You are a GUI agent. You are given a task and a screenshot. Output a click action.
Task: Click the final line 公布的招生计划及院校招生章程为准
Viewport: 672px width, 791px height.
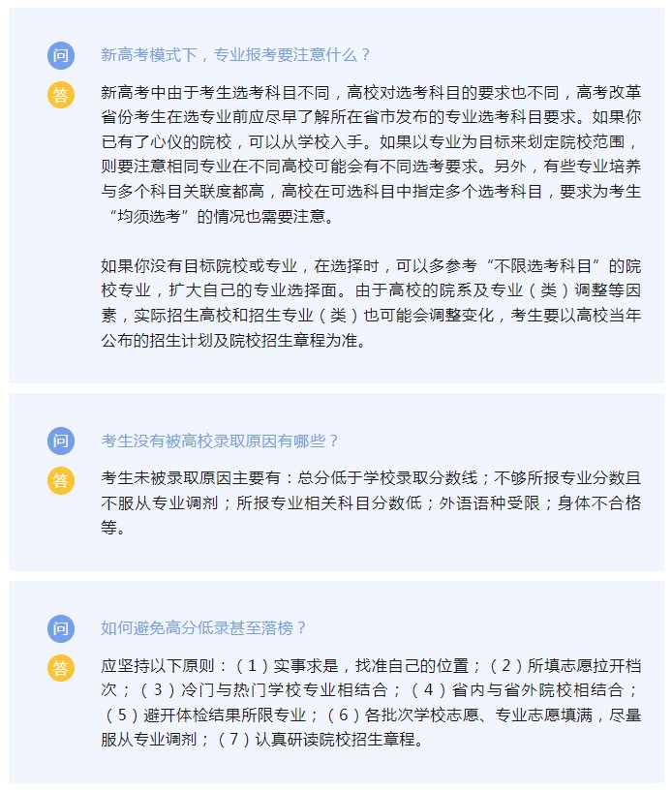click(x=232, y=340)
